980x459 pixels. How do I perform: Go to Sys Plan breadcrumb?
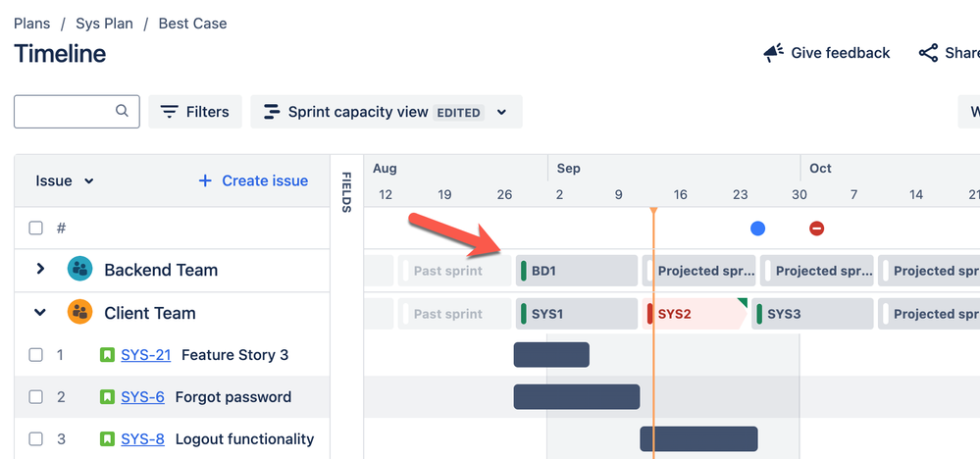[x=104, y=23]
